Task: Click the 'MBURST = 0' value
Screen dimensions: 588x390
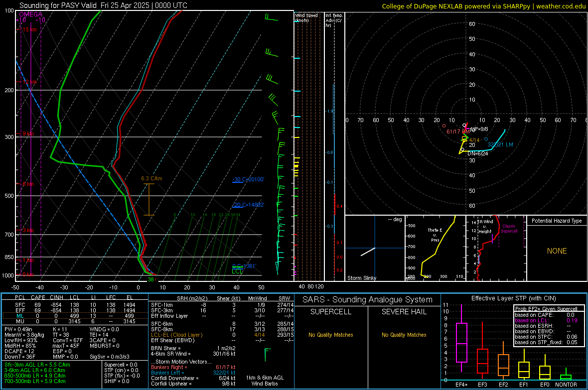Action: point(105,346)
